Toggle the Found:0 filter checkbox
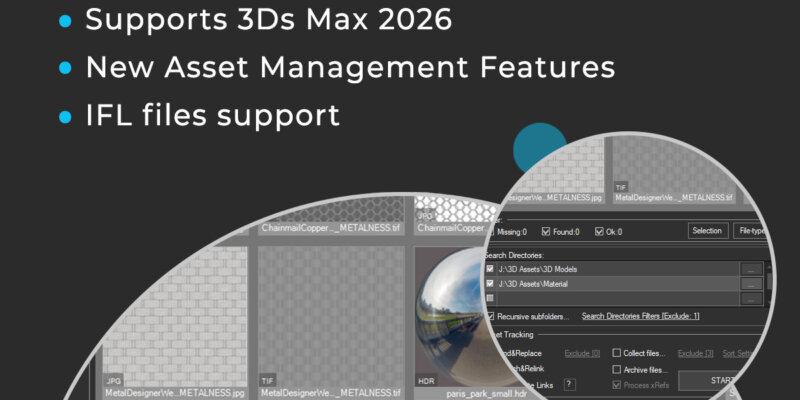800x400 pixels. [x=545, y=232]
